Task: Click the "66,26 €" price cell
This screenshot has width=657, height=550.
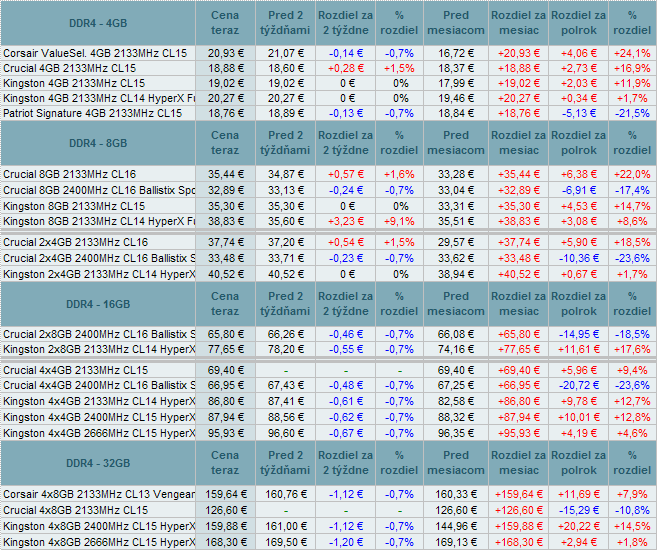Action: click(x=286, y=334)
